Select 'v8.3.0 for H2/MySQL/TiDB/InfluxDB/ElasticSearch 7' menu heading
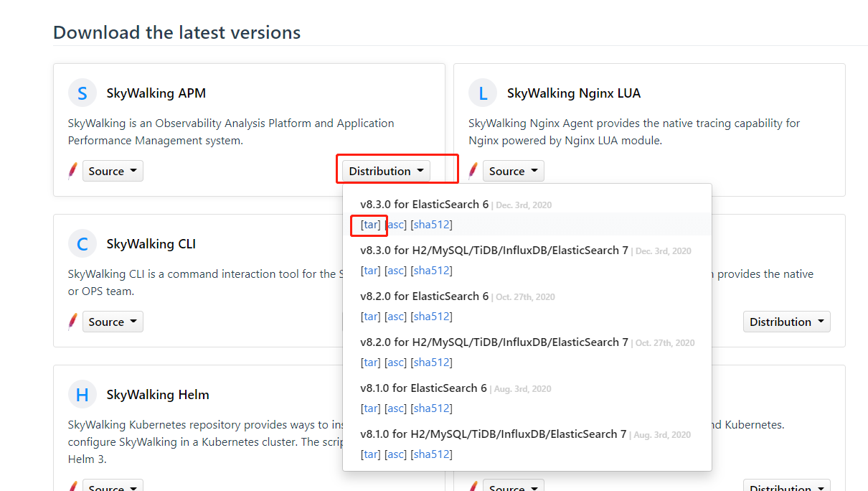The width and height of the screenshot is (868, 491). pyautogui.click(x=494, y=251)
